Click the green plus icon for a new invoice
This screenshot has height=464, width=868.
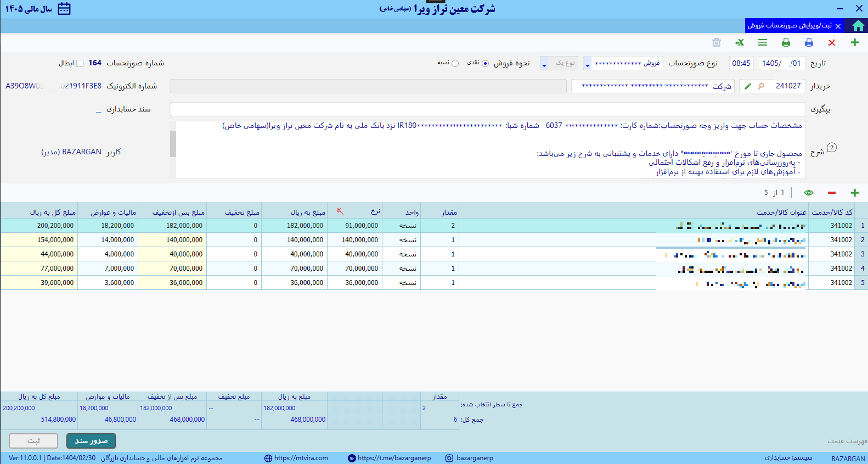(x=854, y=43)
